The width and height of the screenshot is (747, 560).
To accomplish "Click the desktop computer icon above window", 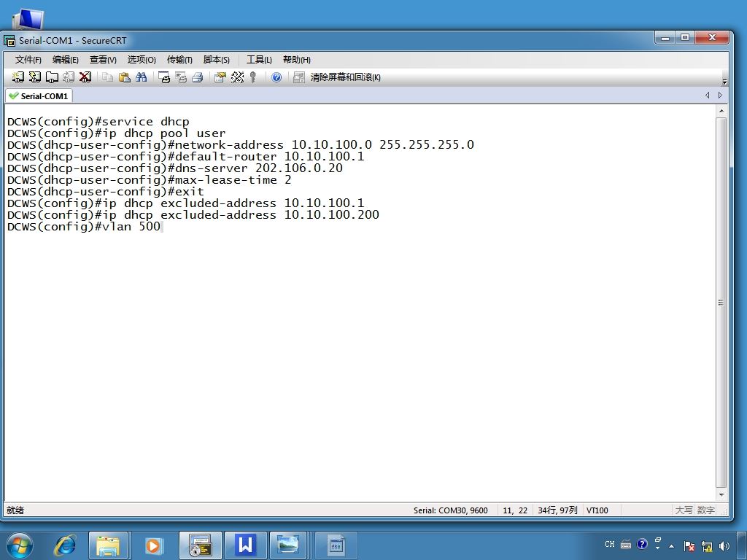I will tap(28, 20).
